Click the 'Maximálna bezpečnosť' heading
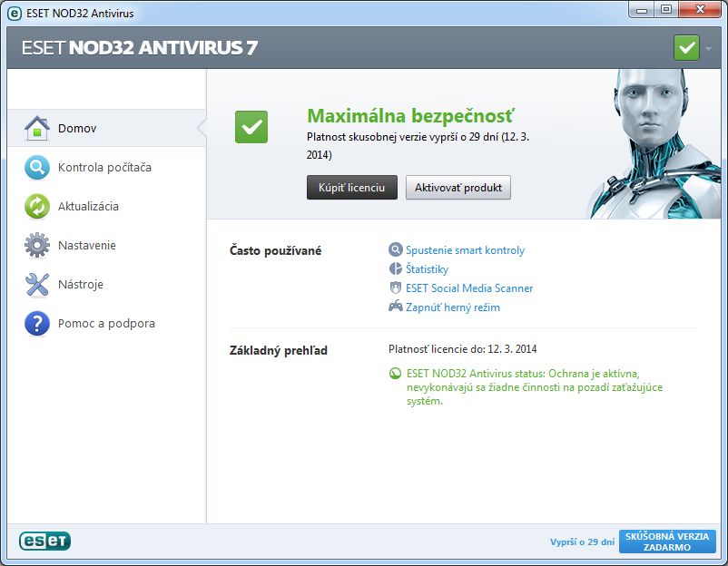This screenshot has width=728, height=566. coord(411,116)
